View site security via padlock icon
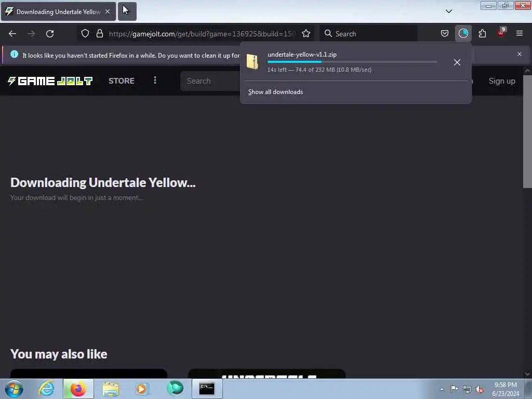The width and height of the screenshot is (532, 399). (99, 33)
